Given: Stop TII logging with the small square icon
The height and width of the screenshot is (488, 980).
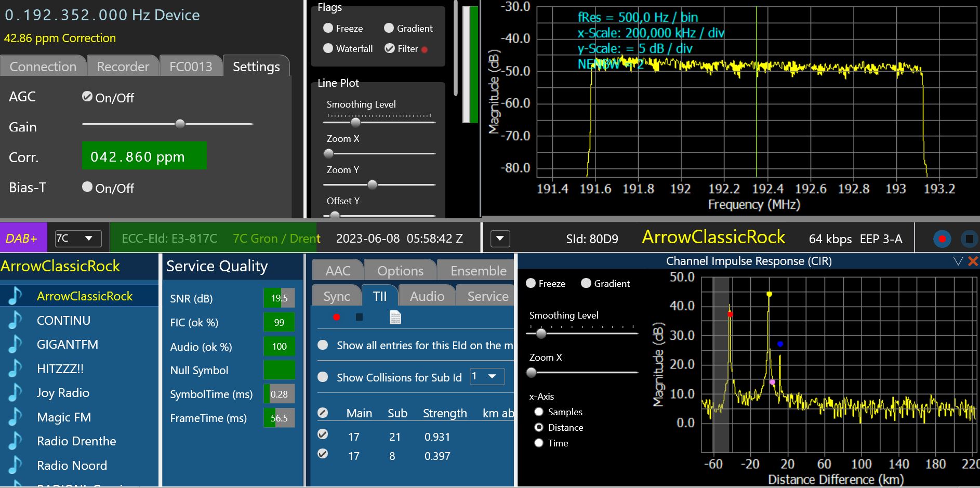Looking at the screenshot, I should 359,317.
